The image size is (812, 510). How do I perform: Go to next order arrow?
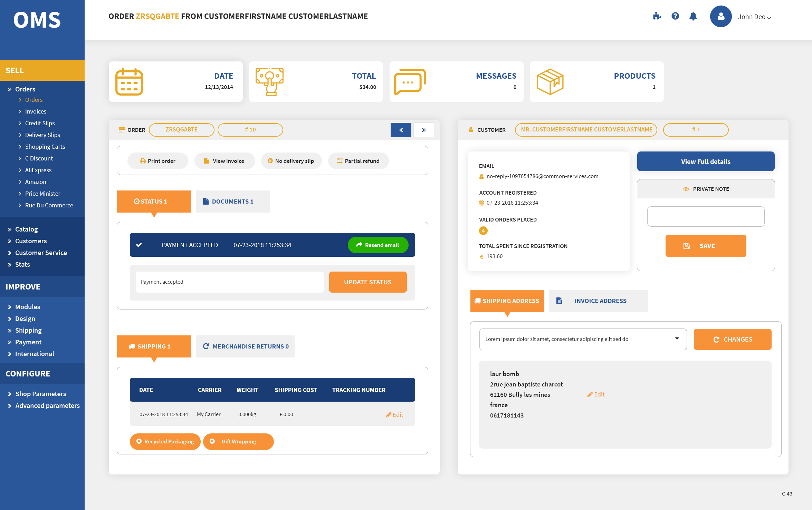pyautogui.click(x=424, y=130)
